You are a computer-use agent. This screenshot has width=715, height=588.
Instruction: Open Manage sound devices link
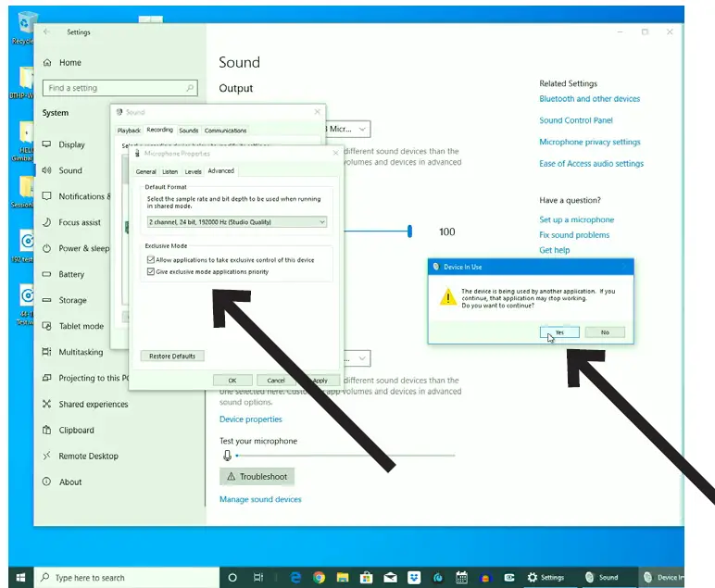click(260, 500)
